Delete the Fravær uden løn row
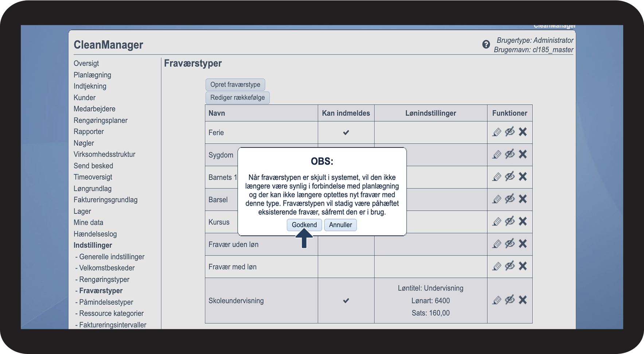Image resolution: width=644 pixels, height=354 pixels. coord(523,244)
